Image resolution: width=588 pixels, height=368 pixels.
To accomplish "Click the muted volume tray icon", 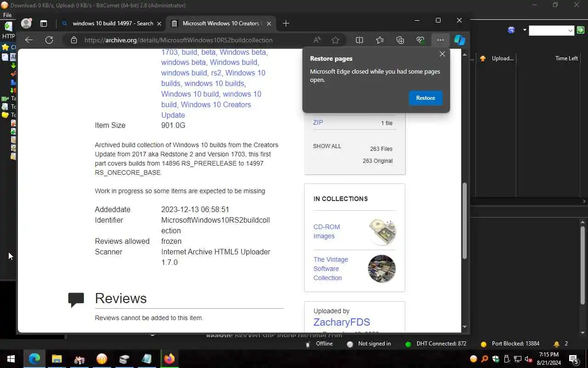I will 529,359.
